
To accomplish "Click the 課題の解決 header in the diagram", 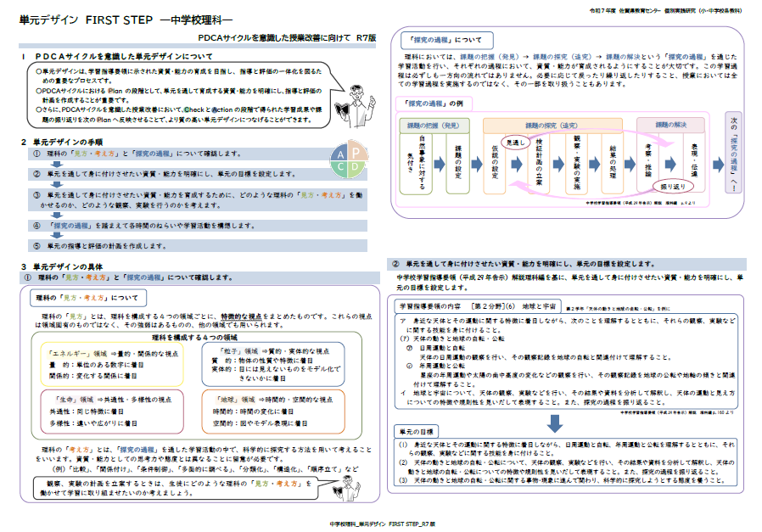I will (670, 125).
